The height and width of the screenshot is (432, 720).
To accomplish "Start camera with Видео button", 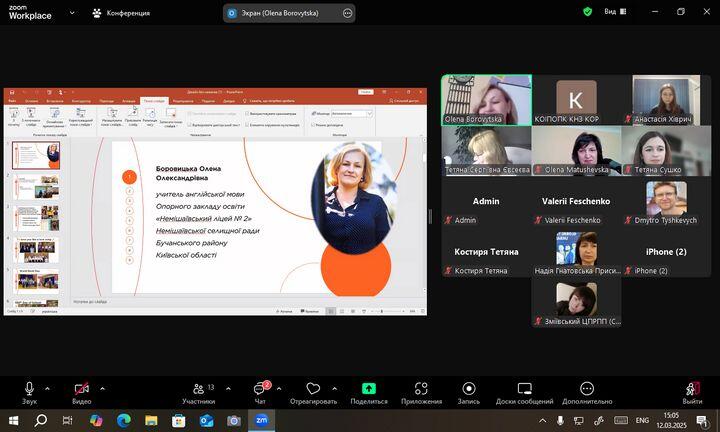I will [x=82, y=393].
